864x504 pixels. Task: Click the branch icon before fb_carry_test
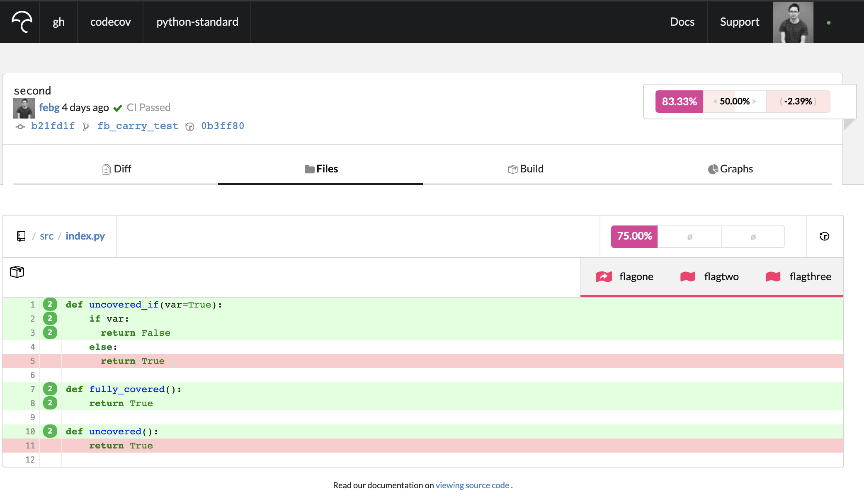87,126
